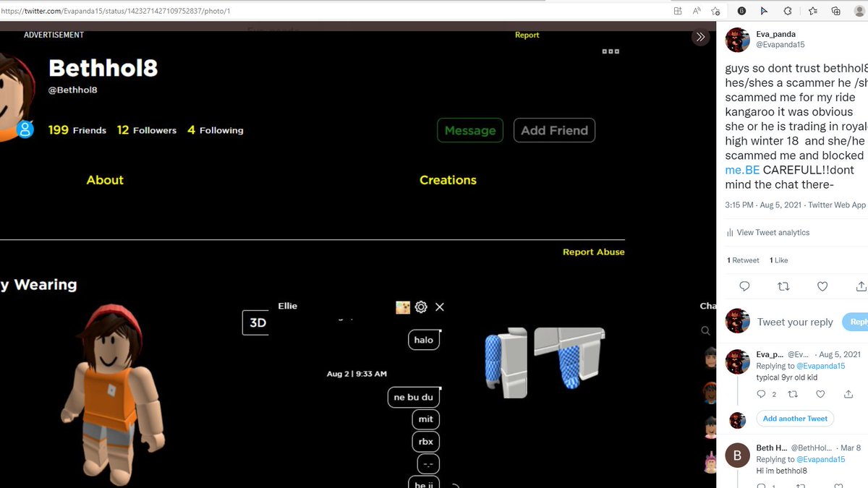Click Aug 5, 2021 date on Eva_panda reply
This screenshot has height=488, width=868.
839,354
